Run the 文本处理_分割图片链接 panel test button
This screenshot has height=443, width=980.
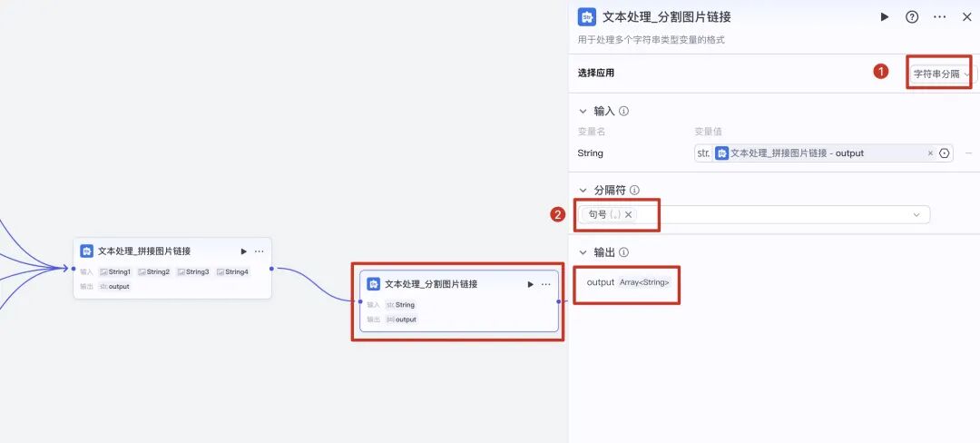885,17
